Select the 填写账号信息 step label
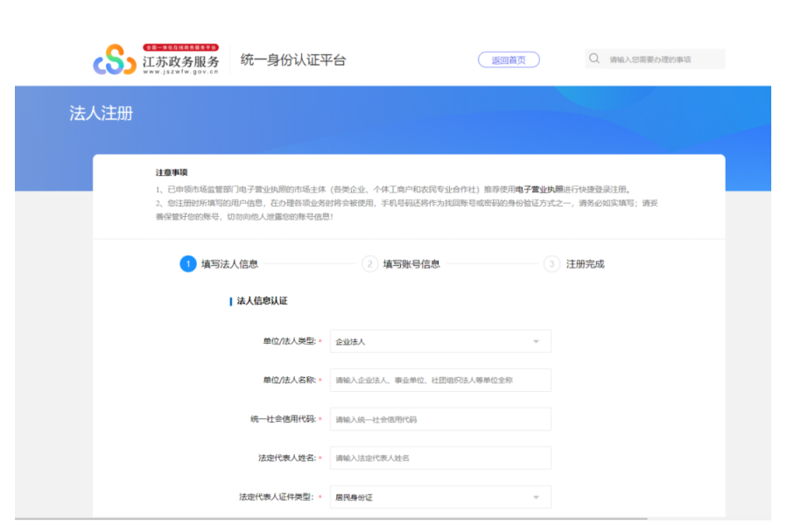787x532 pixels. tap(411, 264)
